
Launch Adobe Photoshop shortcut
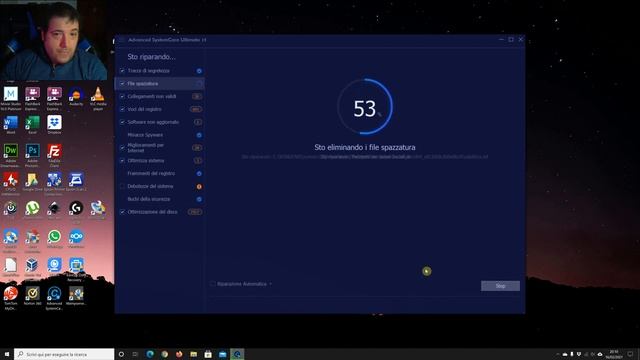pos(32,155)
